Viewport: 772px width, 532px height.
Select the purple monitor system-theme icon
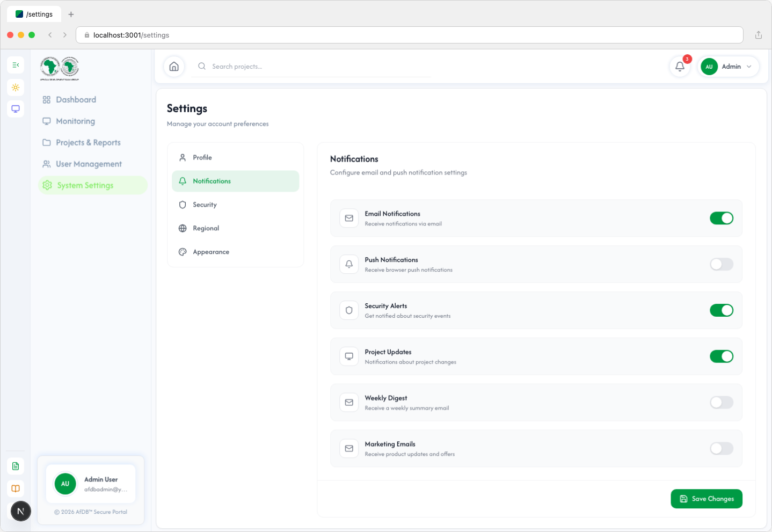pos(16,109)
